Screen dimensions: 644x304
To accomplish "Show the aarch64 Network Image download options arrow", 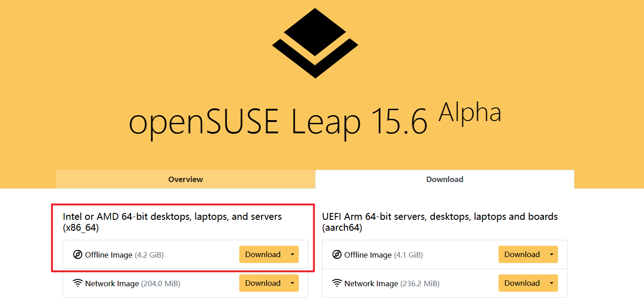I will [552, 283].
